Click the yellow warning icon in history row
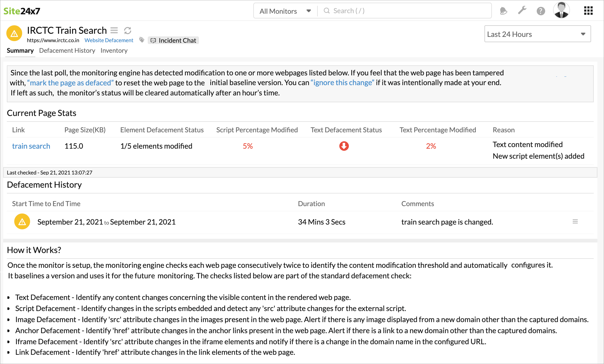The image size is (604, 364). pos(22,222)
